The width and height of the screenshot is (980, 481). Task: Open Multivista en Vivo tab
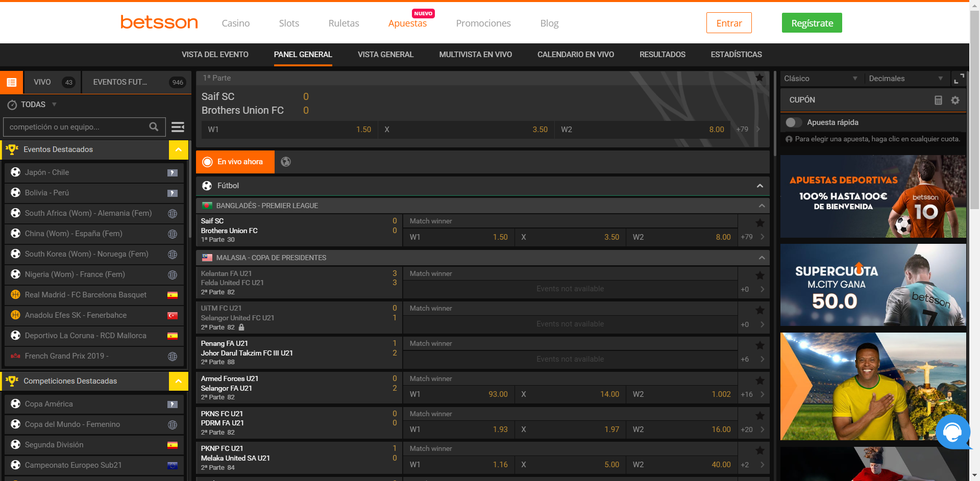click(475, 55)
